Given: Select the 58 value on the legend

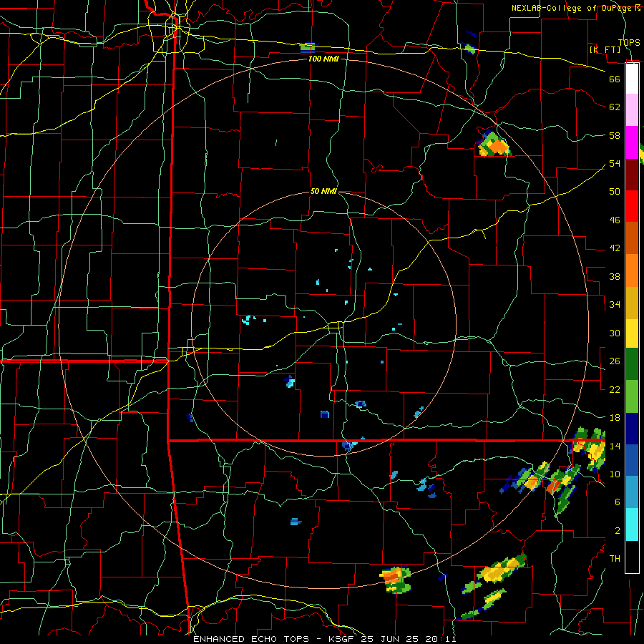Looking at the screenshot, I should (615, 135).
